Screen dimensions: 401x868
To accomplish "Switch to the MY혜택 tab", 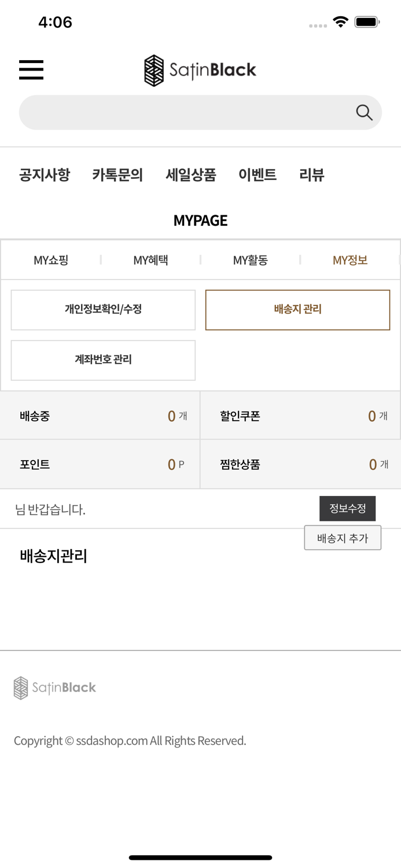I will click(x=150, y=260).
